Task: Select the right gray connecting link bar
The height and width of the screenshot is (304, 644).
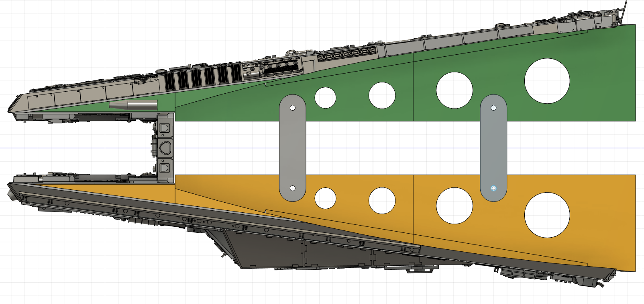Action: click(493, 148)
